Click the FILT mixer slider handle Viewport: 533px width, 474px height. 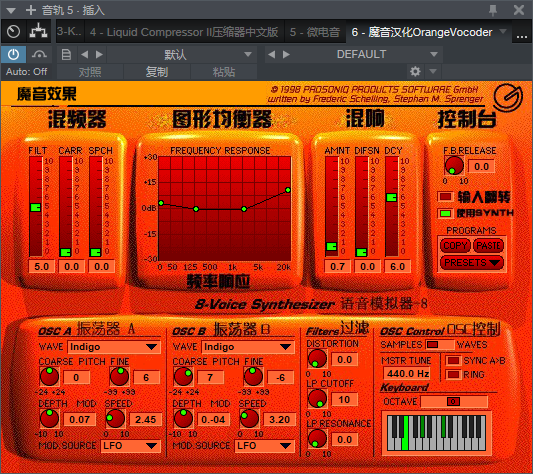click(x=35, y=207)
